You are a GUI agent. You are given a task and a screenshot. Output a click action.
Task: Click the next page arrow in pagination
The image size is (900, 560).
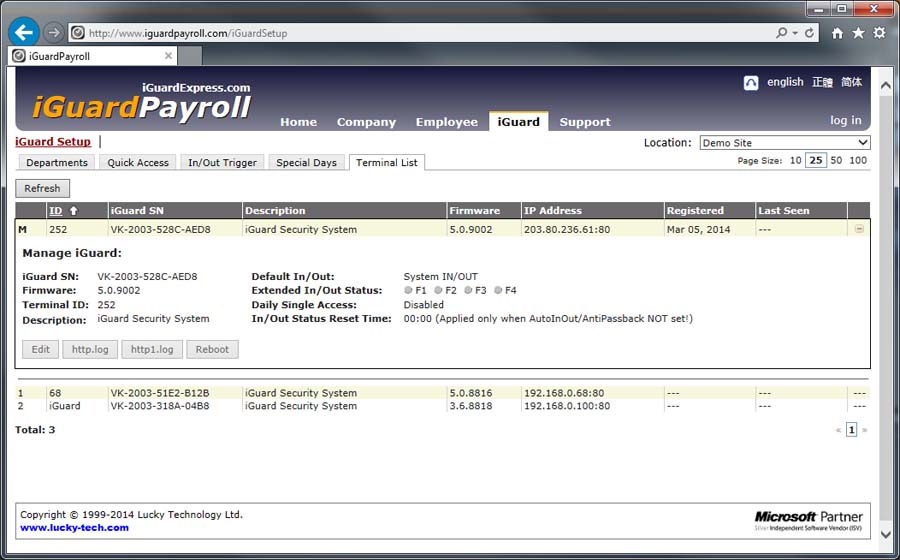point(864,430)
